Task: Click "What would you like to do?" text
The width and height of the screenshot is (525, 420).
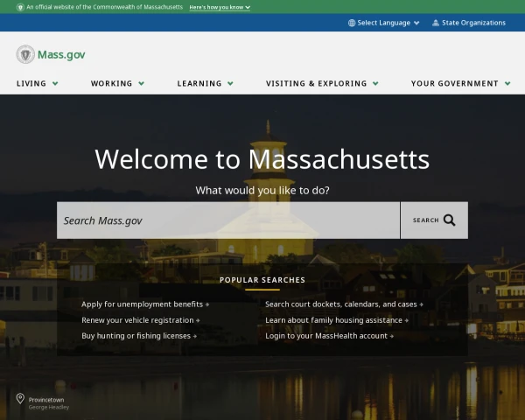Action: (262, 190)
